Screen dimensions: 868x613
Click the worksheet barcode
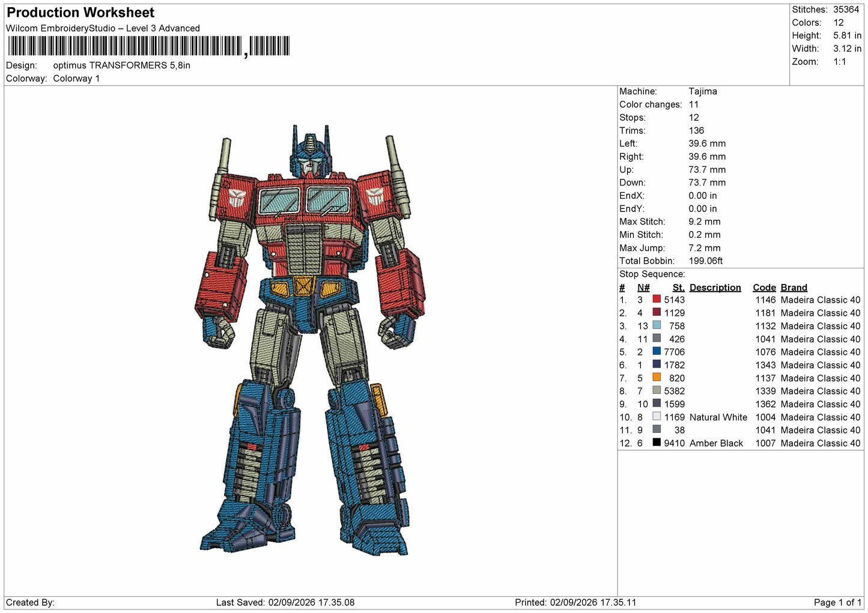click(x=148, y=46)
